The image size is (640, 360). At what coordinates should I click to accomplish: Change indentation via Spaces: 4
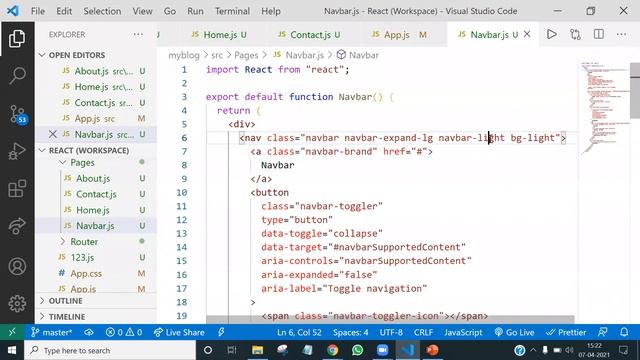tap(351, 332)
